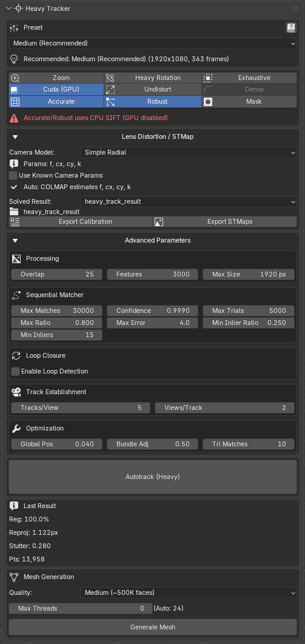Click the Max Threads field

point(81,608)
